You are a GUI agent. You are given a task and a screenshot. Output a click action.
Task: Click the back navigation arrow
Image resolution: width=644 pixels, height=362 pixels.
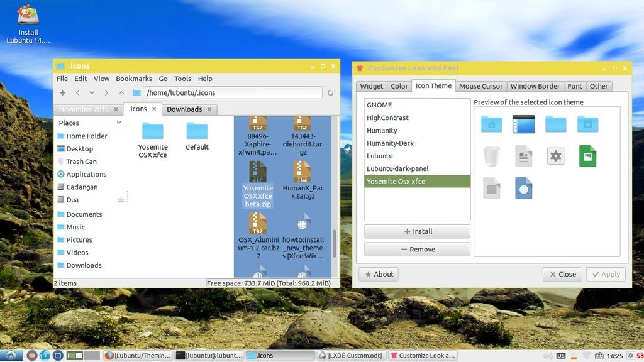tap(77, 92)
